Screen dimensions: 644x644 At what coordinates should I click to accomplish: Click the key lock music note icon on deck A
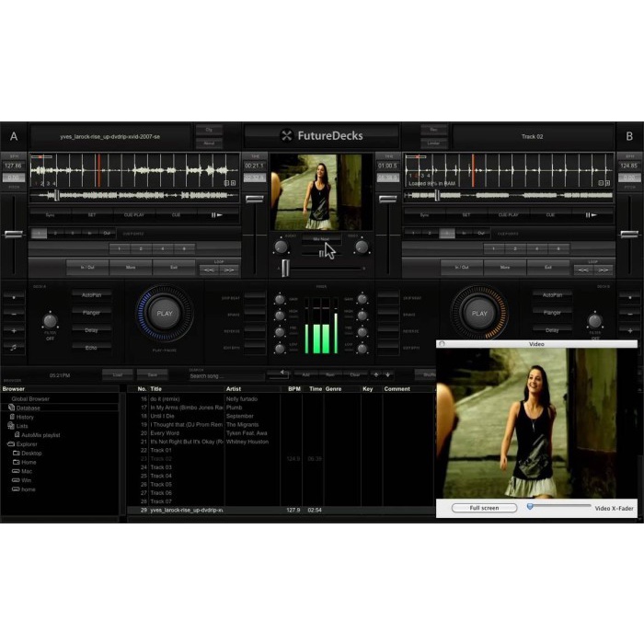(x=14, y=348)
